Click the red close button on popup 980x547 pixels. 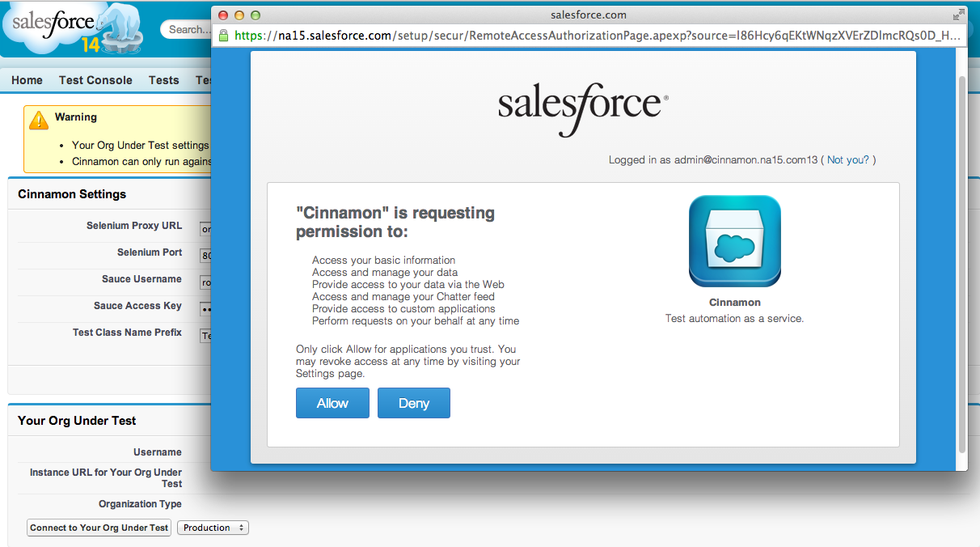224,15
